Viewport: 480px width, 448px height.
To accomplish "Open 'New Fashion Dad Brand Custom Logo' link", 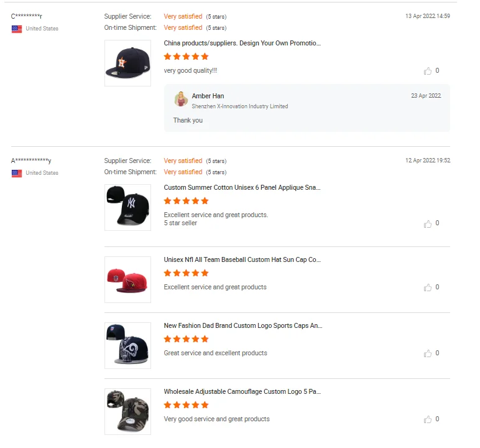I will 242,325.
